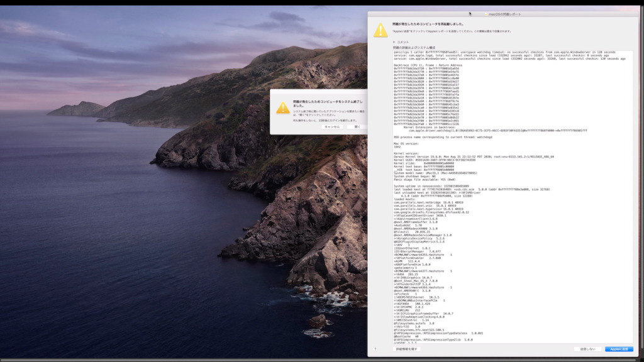Click the shutdown dialog's bold heading text

coord(326,103)
